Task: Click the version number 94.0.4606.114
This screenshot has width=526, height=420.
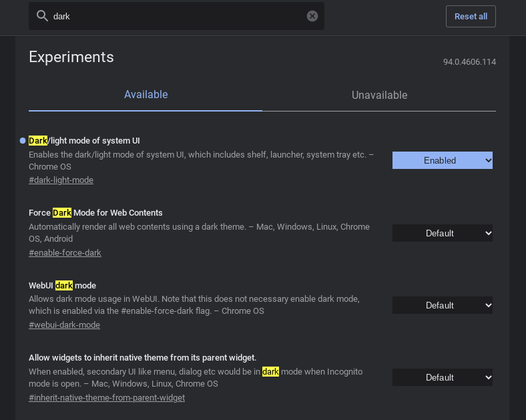Action: point(469,61)
